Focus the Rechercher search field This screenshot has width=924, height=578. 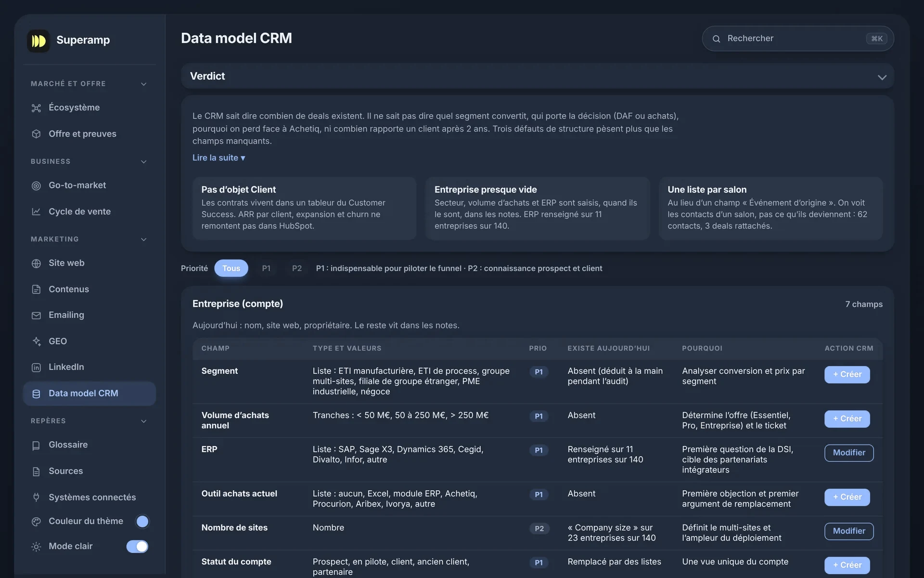(x=798, y=39)
